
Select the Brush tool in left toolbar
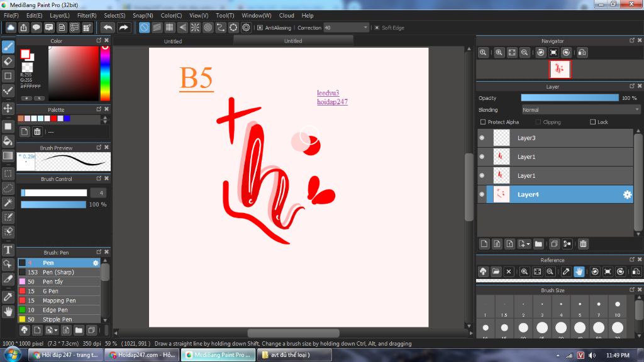click(x=8, y=47)
